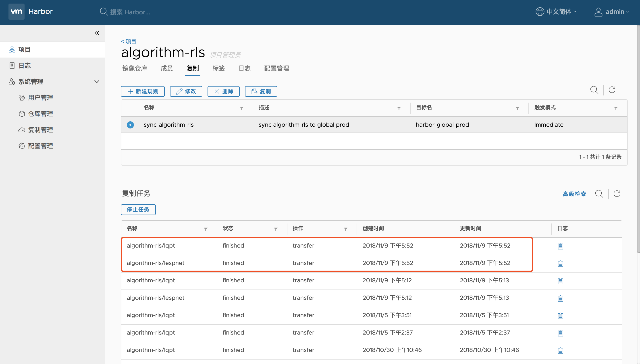The height and width of the screenshot is (364, 640).
Task: Go back via the < 项目 link
Action: coord(129,41)
